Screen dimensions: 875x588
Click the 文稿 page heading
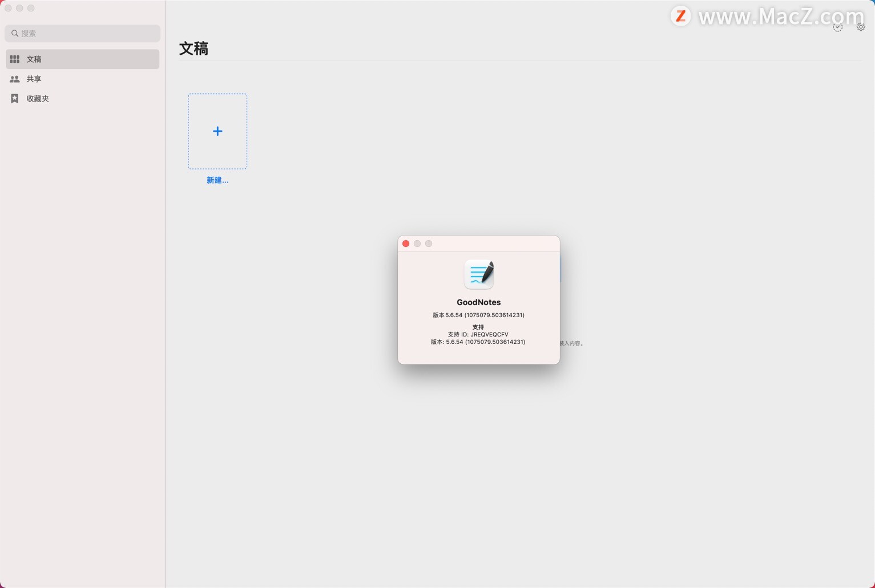194,48
